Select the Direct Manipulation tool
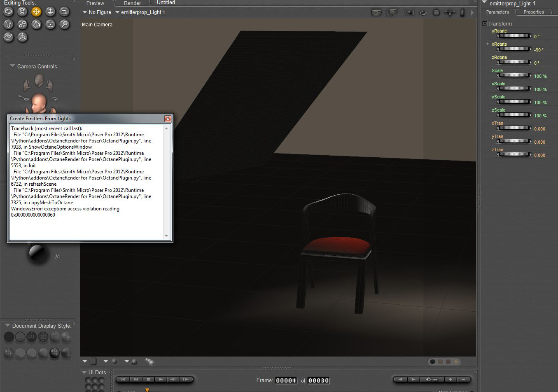This screenshot has height=392, width=558. click(x=22, y=37)
